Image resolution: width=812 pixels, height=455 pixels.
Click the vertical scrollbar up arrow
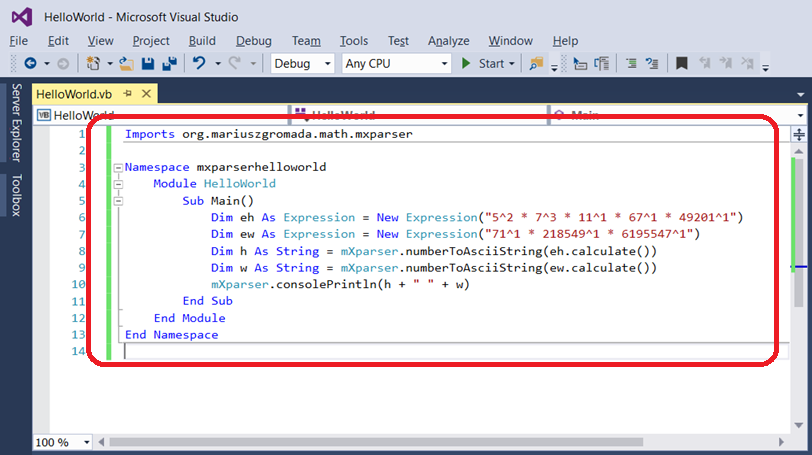pos(799,151)
